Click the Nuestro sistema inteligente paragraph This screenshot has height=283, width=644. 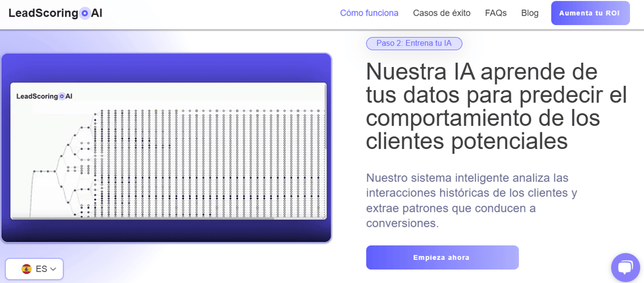472,200
